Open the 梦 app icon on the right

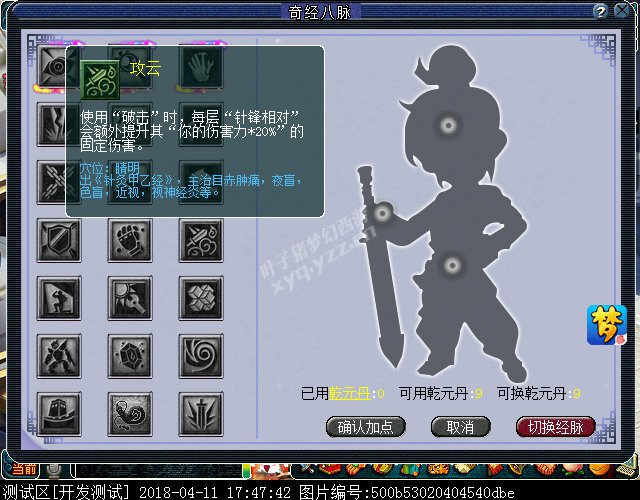(607, 325)
